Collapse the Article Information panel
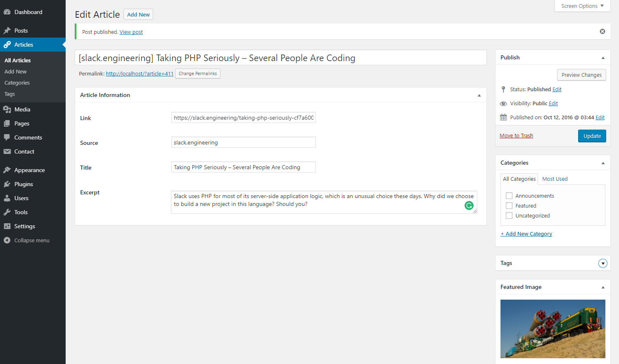 point(479,95)
